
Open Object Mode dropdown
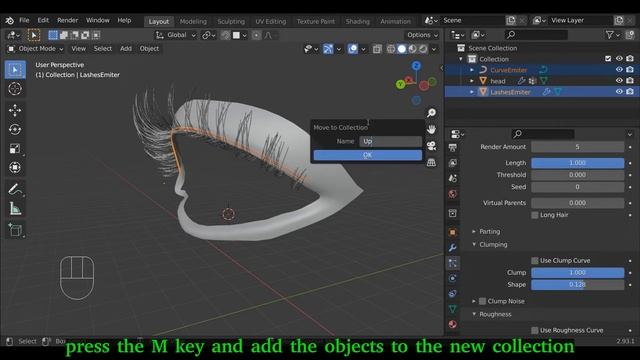click(x=36, y=49)
